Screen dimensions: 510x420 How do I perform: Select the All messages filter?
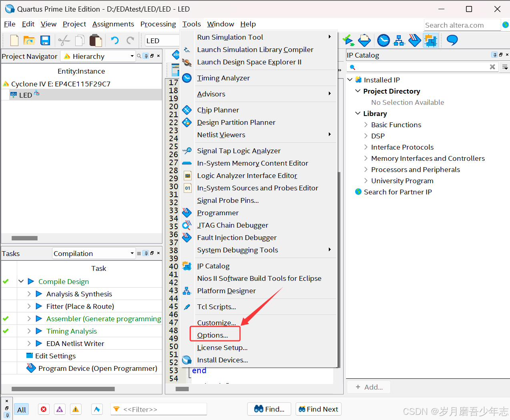tap(22, 410)
